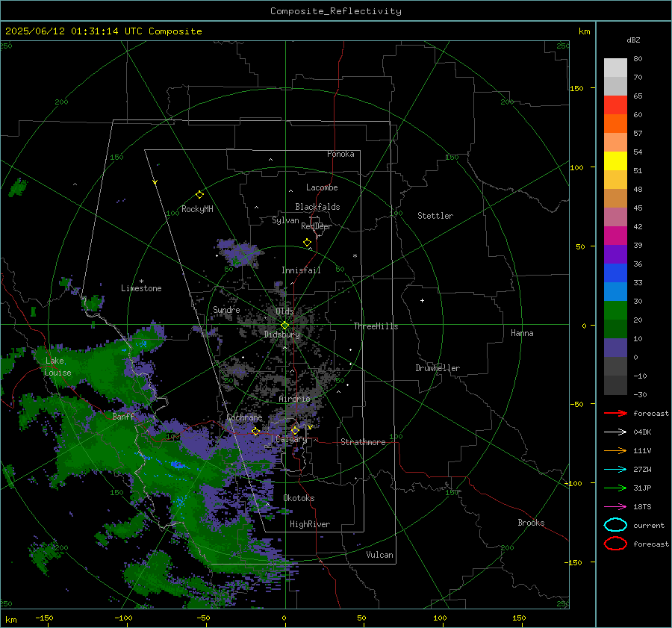672x628 pixels.
Task: Click the yellow diamond marker above Calgary label
Action: click(x=295, y=430)
